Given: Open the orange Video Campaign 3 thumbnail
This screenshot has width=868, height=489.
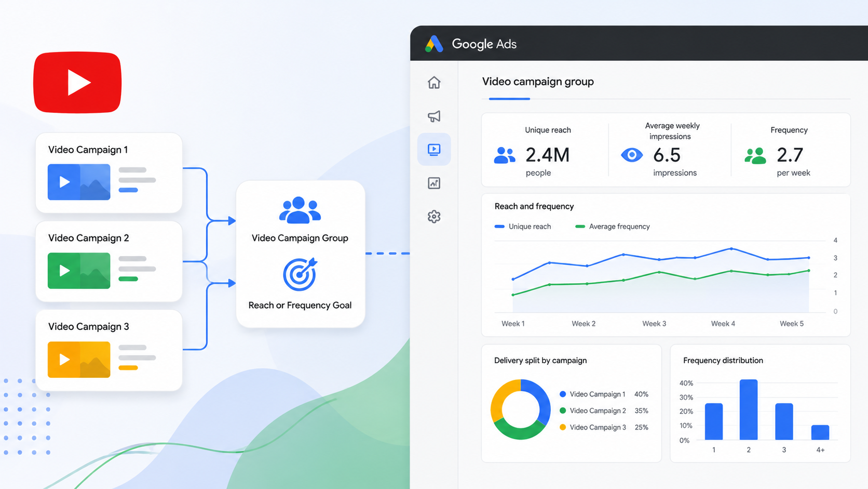Looking at the screenshot, I should coord(79,359).
